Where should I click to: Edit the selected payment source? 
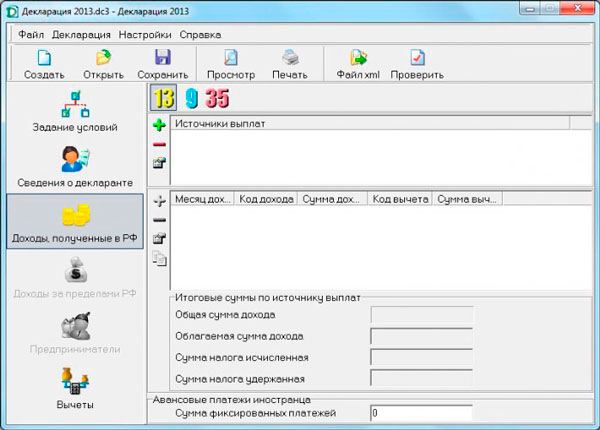(x=159, y=163)
